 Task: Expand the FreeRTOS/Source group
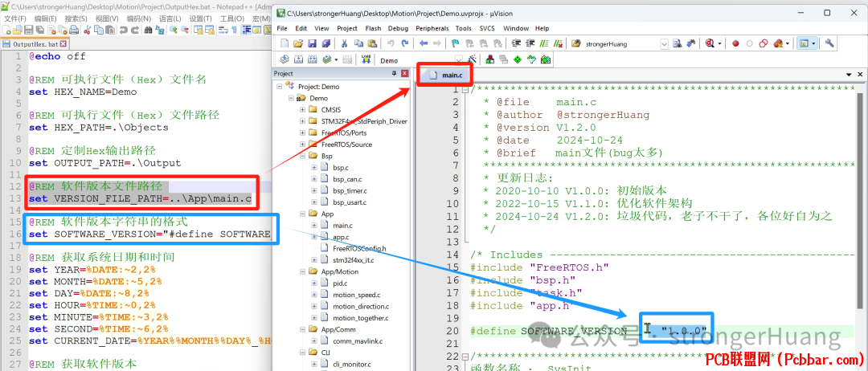[303, 145]
